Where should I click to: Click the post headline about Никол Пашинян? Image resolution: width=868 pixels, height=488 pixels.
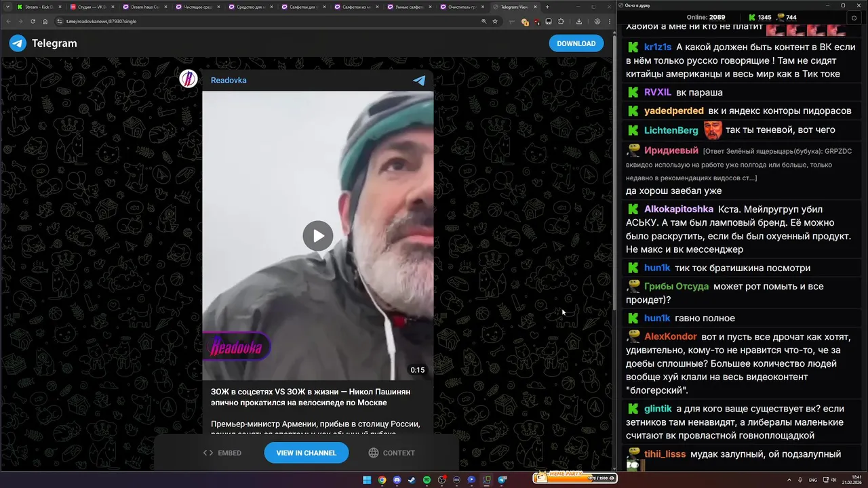311,397
